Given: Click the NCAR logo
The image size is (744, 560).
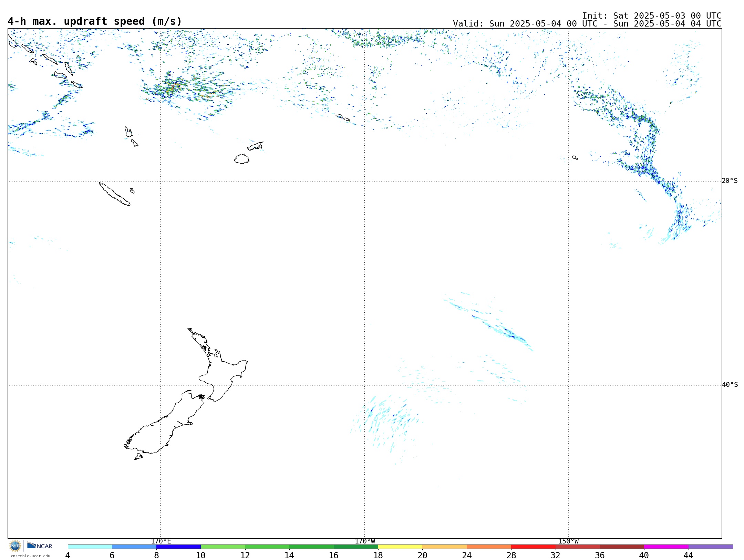Looking at the screenshot, I should coord(40,546).
